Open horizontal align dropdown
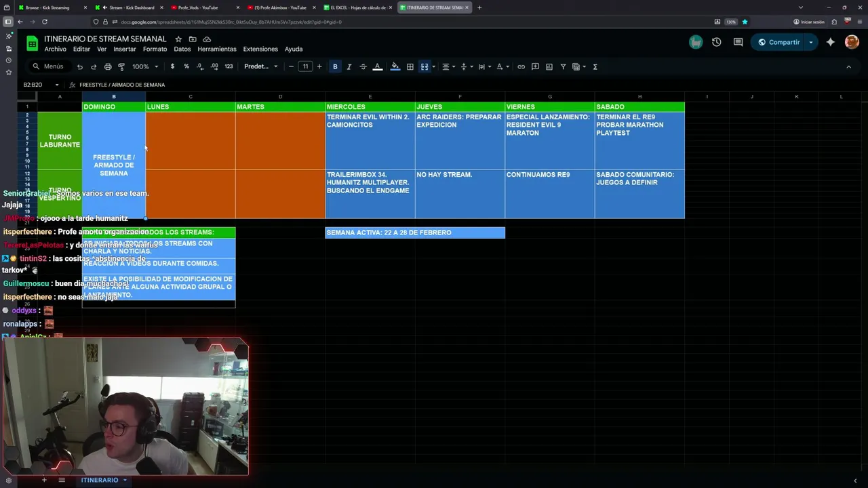The width and height of the screenshot is (868, 488). pyautogui.click(x=448, y=66)
